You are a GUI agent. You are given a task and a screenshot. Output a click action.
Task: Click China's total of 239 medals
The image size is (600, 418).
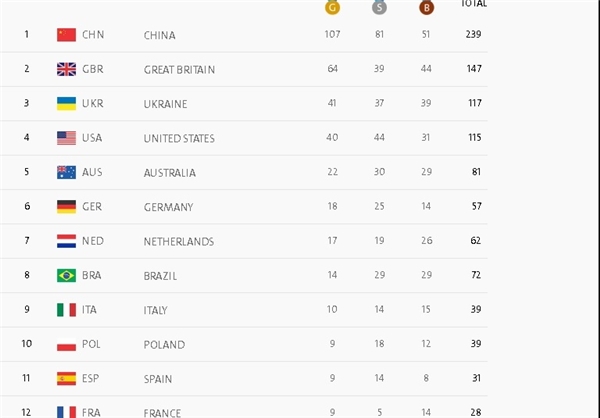tap(473, 35)
